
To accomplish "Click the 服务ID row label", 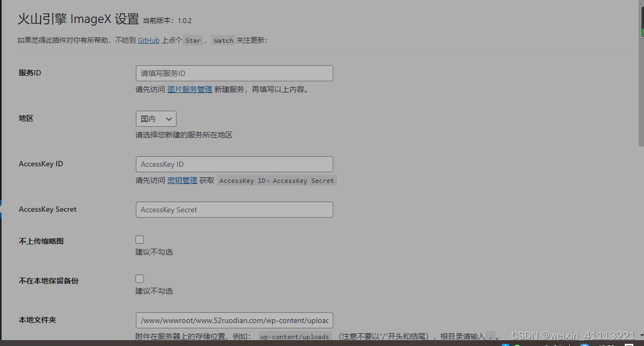I will 30,73.
